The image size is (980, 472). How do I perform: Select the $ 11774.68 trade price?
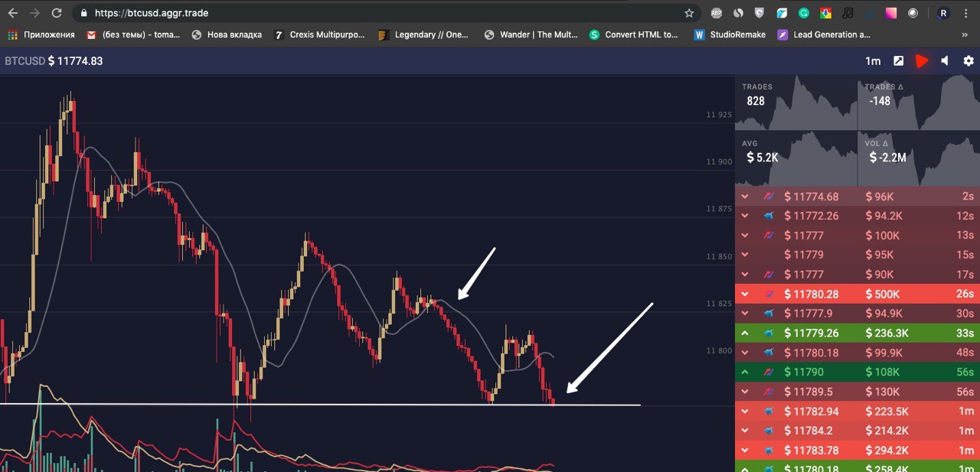812,197
